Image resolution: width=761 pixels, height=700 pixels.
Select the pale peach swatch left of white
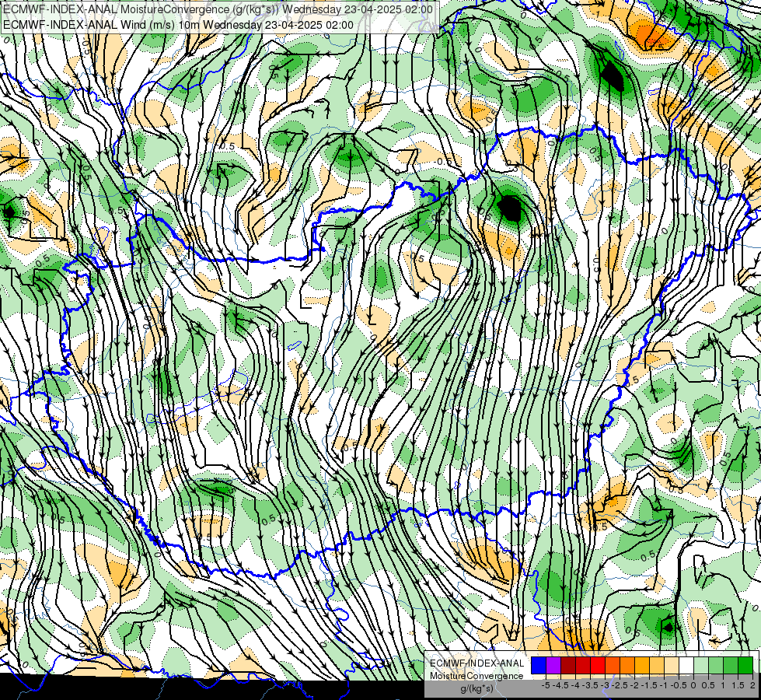tap(672, 665)
